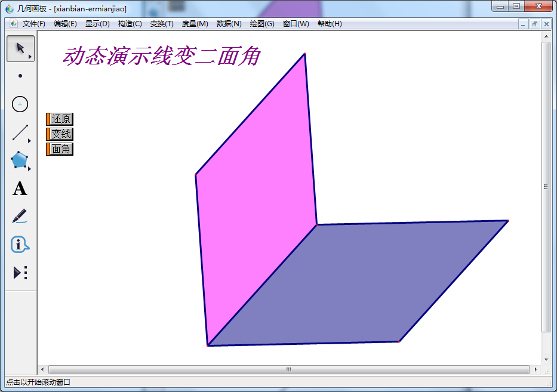Open the 构造(C) menu
The width and height of the screenshot is (557, 392).
click(x=130, y=24)
